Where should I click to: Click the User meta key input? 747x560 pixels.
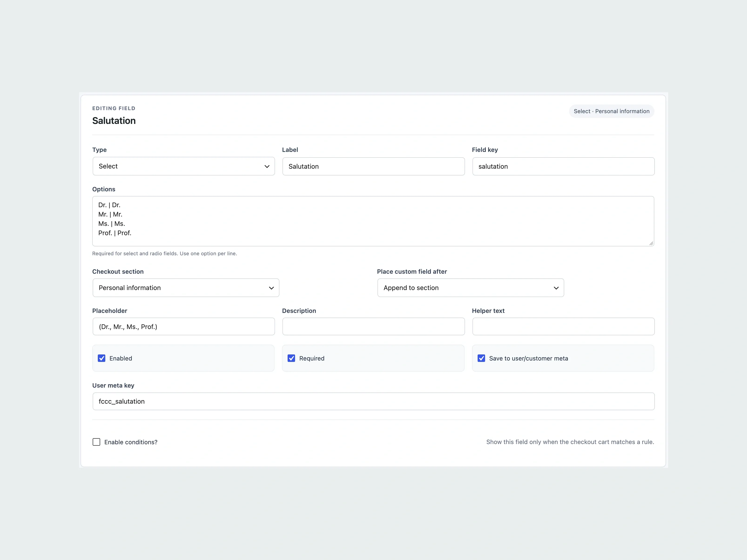(373, 401)
